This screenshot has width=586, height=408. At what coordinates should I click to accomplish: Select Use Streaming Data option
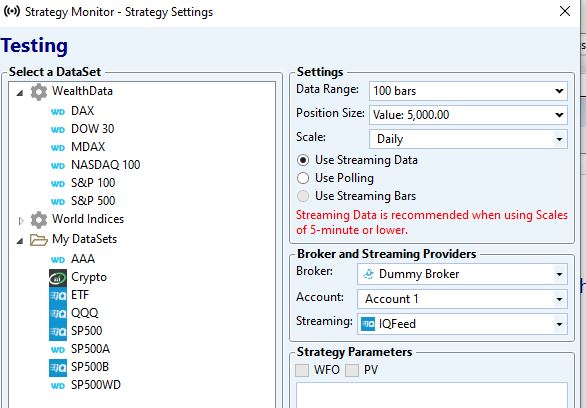click(x=303, y=160)
